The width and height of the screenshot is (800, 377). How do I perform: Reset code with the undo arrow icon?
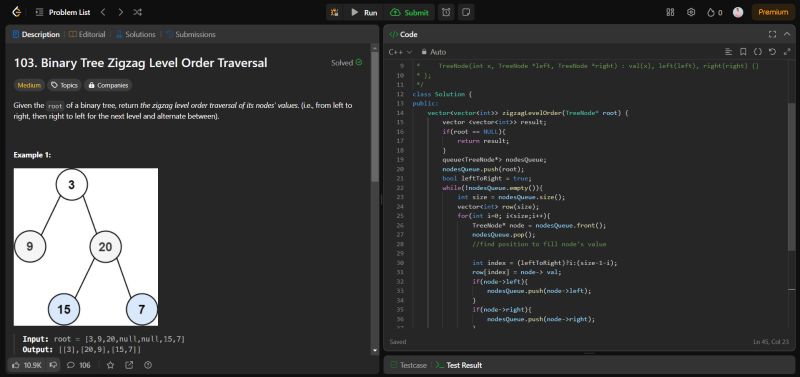pos(772,52)
